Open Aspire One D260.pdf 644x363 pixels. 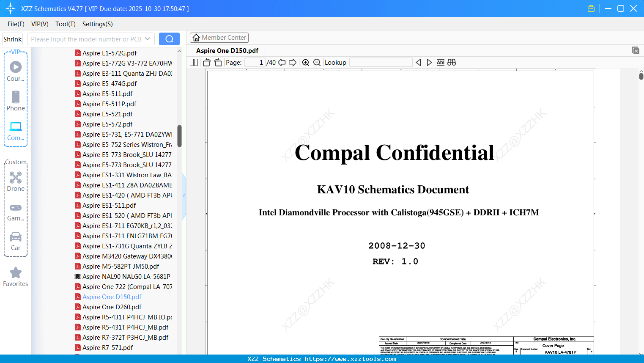click(112, 307)
